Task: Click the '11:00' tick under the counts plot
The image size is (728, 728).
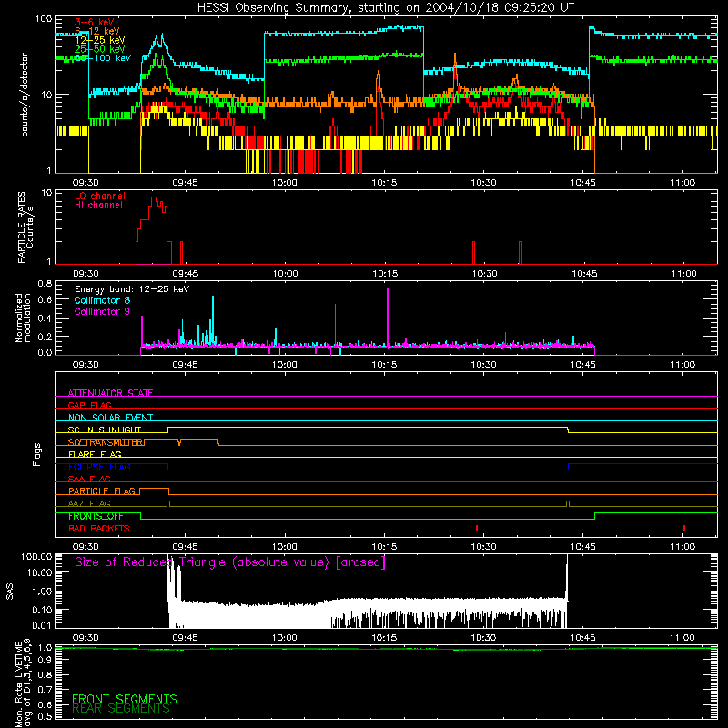Action: tap(683, 183)
